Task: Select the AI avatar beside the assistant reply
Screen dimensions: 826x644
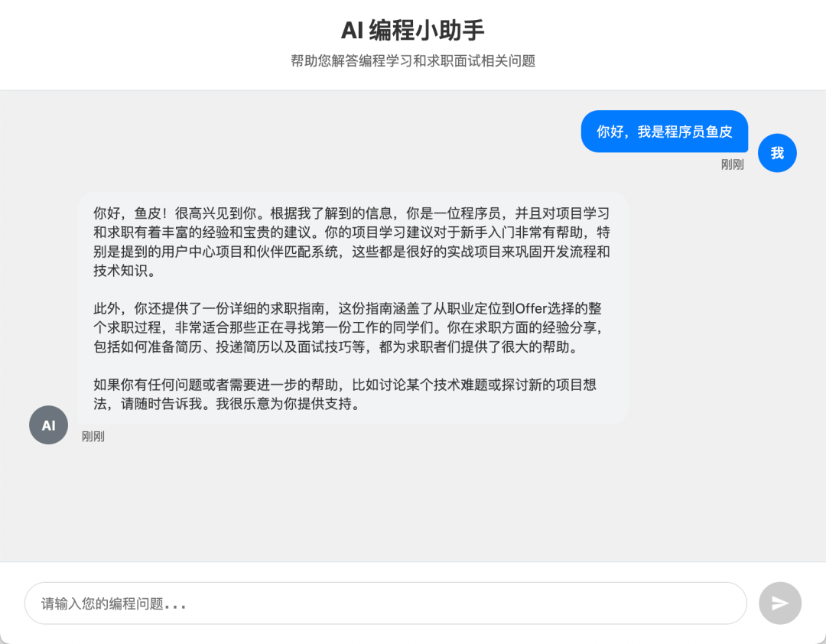Action: pyautogui.click(x=48, y=424)
